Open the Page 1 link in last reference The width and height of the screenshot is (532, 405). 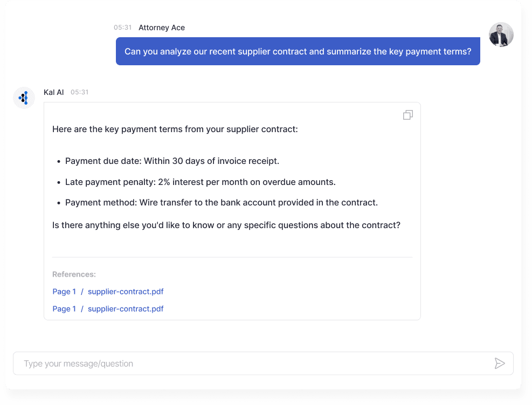tap(64, 309)
